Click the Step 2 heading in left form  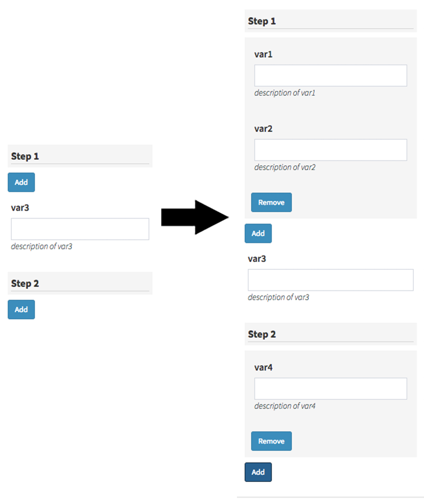coord(25,284)
